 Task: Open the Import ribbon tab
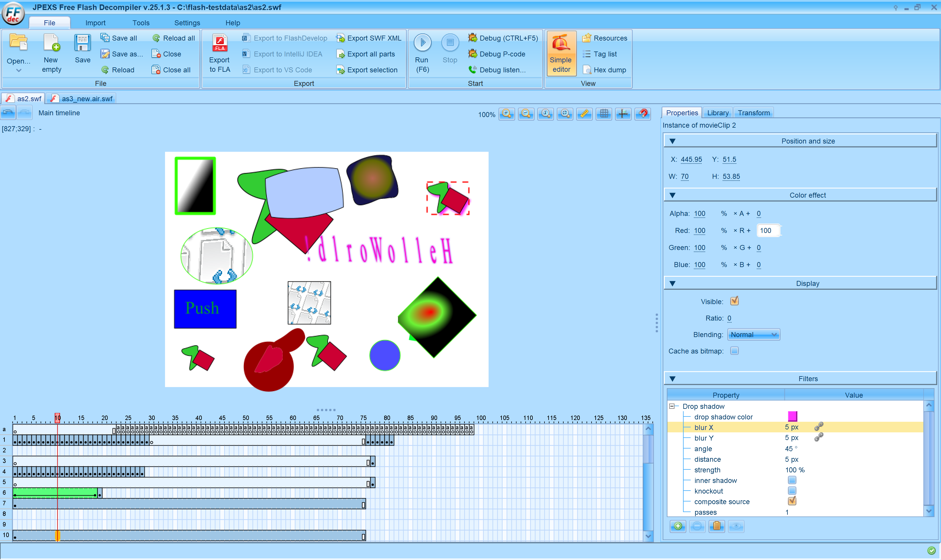95,23
